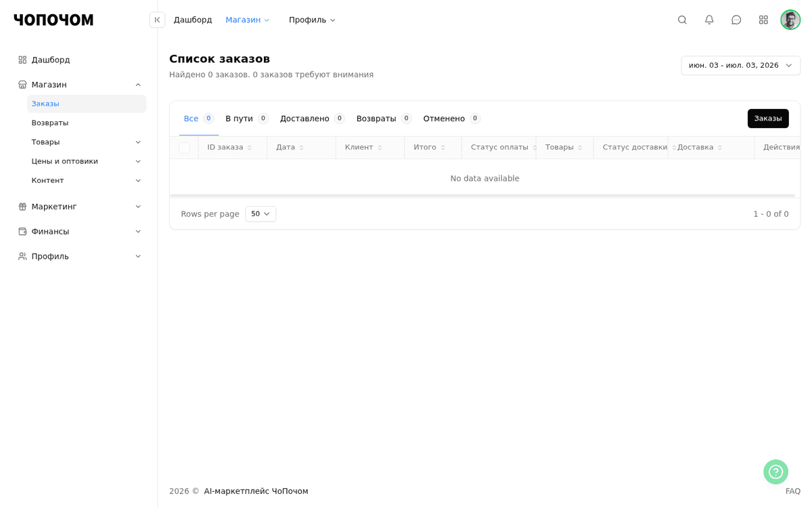This screenshot has height=508, width=812.
Task: Sort by Дата column arrows
Action: (301, 148)
